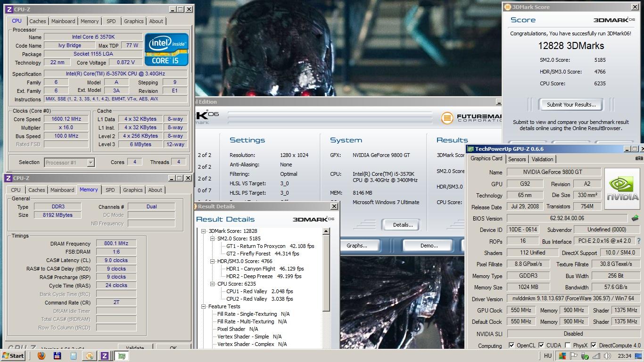Open the upper CPU-Z window title icon
The width and height of the screenshot is (644, 362).
click(8, 9)
